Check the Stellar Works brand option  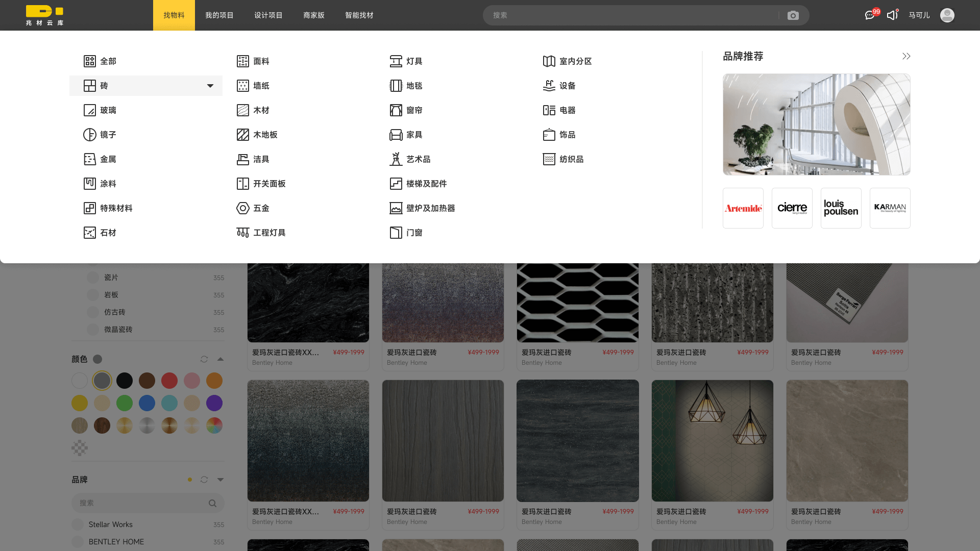pos(78,524)
